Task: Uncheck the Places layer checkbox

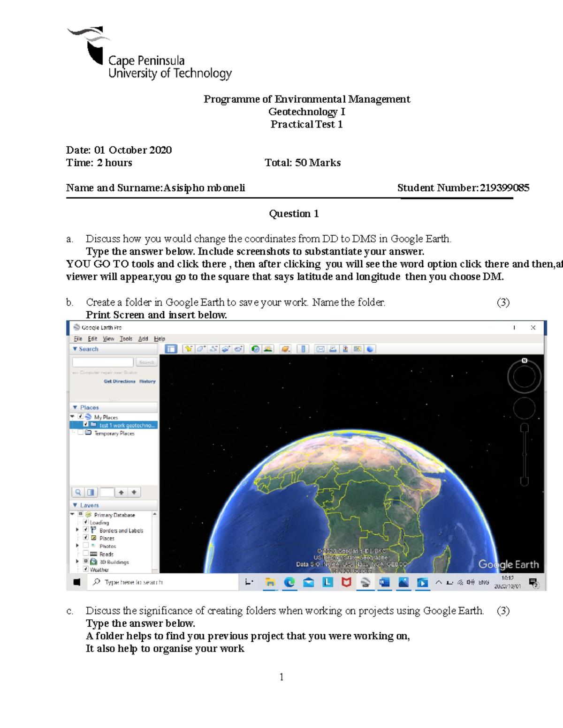Action: point(85,538)
